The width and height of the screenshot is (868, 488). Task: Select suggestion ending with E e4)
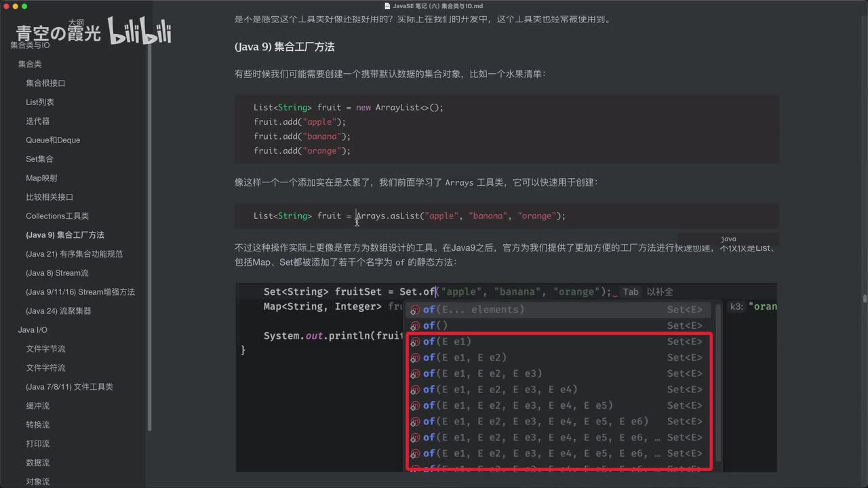[559, 390]
